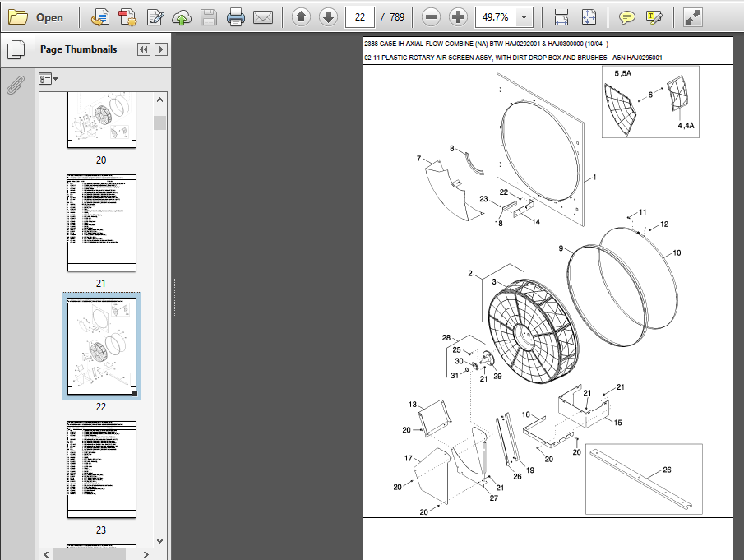The height and width of the screenshot is (560, 744).
Task: Click the cloud upload icon
Action: tap(182, 17)
